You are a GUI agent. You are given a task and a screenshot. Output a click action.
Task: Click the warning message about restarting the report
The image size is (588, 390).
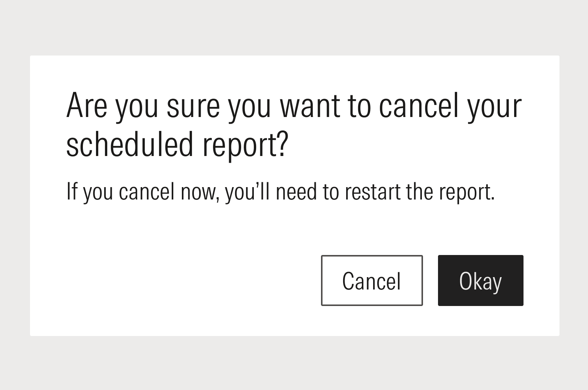280,191
